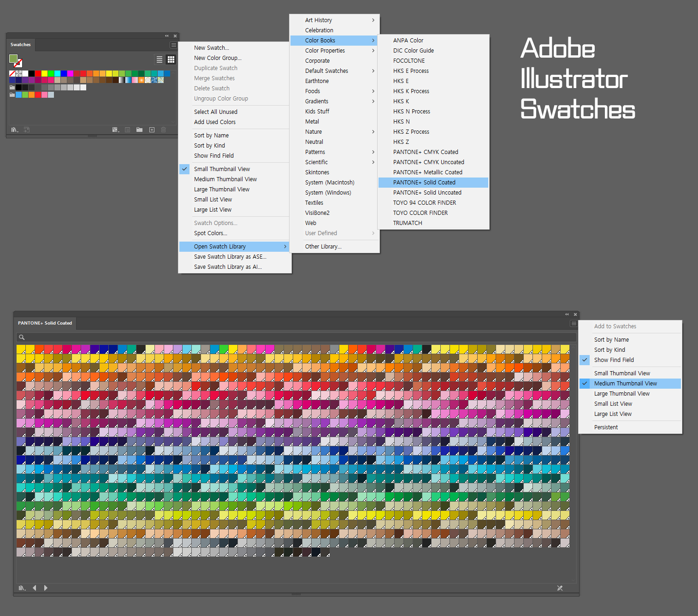Collapse Swatches panel with double-arrow icon

coord(166,36)
